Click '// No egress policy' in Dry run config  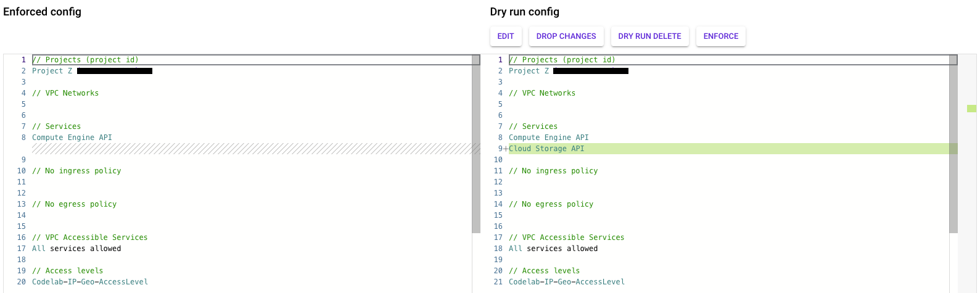551,204
